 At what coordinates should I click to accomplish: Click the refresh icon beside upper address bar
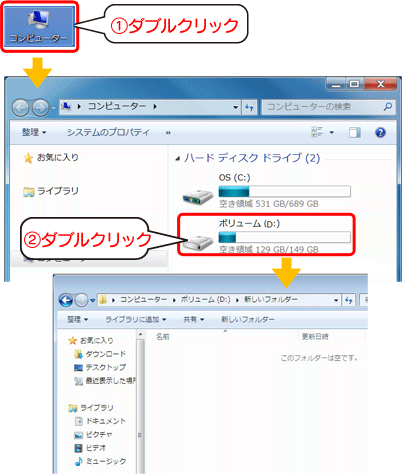[249, 107]
